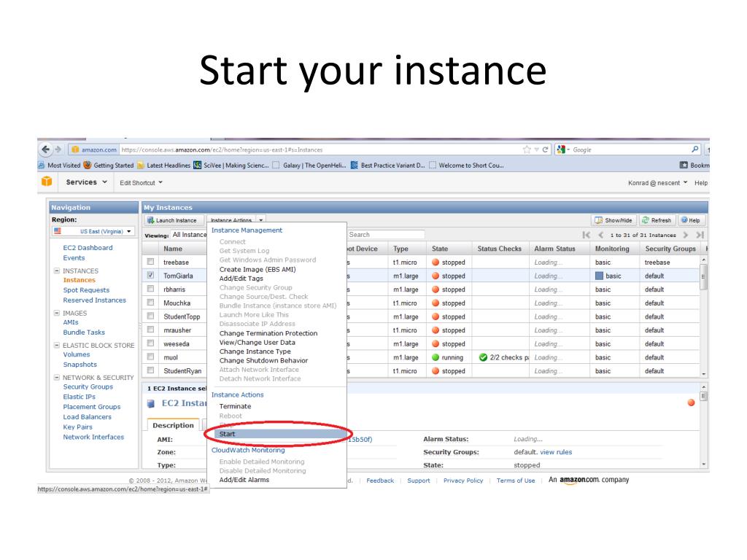Tick the muol instance checkbox
This screenshot has height=560, width=747.
(150, 357)
